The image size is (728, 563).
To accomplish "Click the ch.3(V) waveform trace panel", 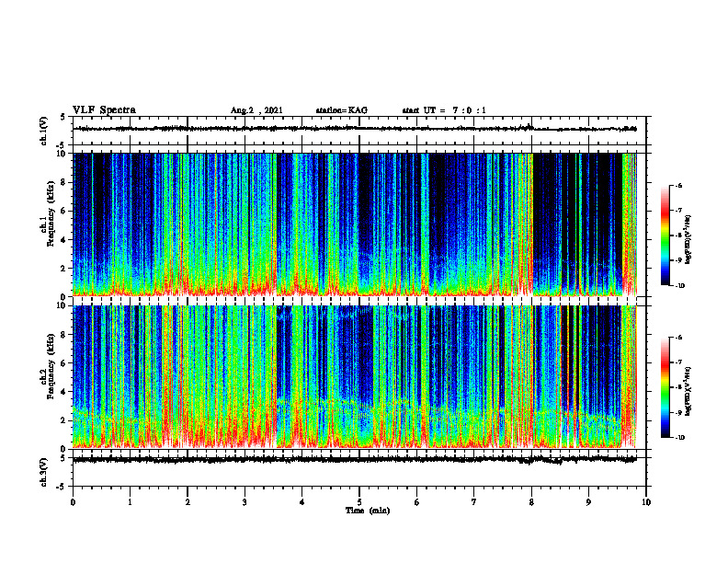I will [x=359, y=472].
